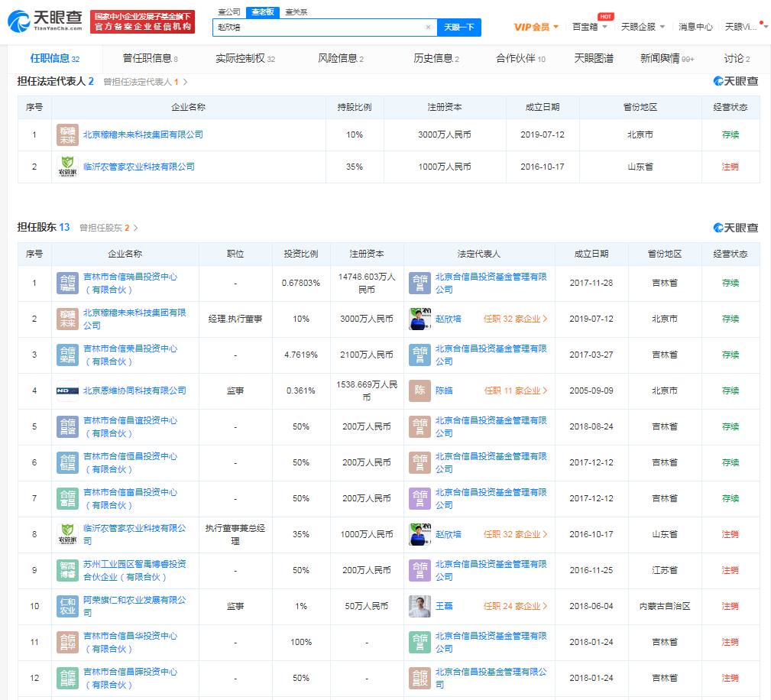Click logo icon of 吉林市合信恒昌投资中心
The image size is (771, 700).
coord(67,463)
